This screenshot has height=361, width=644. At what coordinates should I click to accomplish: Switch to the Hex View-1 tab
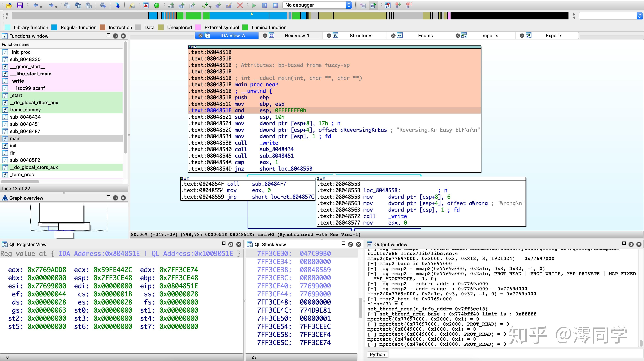tap(296, 35)
